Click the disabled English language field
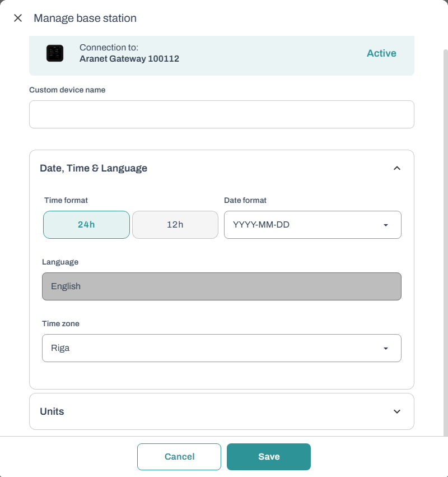 (221, 286)
